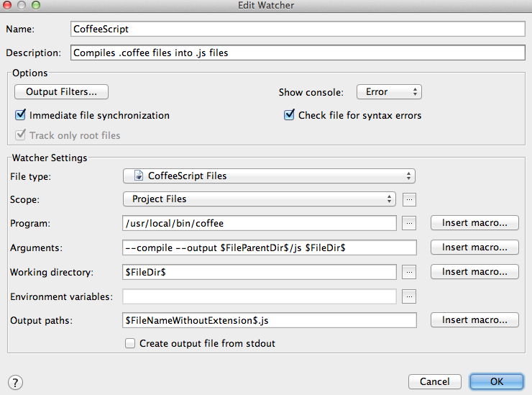
Task: Click the Program path field
Action: point(260,223)
